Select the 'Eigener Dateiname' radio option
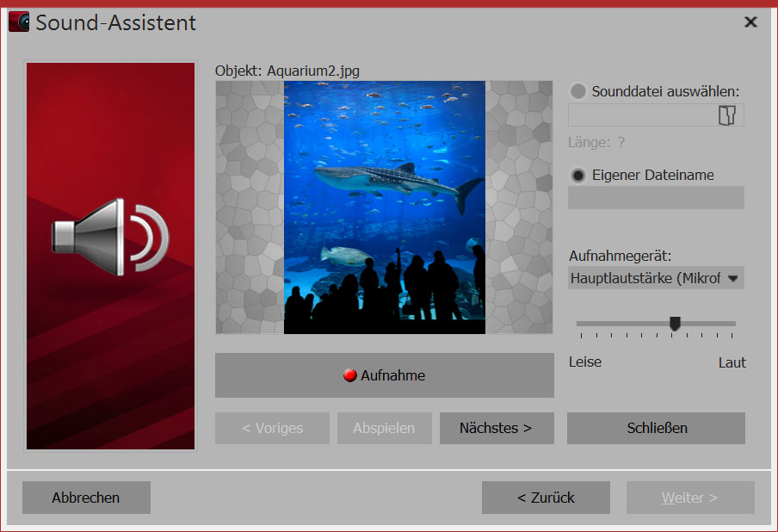The width and height of the screenshot is (778, 532). [x=578, y=175]
